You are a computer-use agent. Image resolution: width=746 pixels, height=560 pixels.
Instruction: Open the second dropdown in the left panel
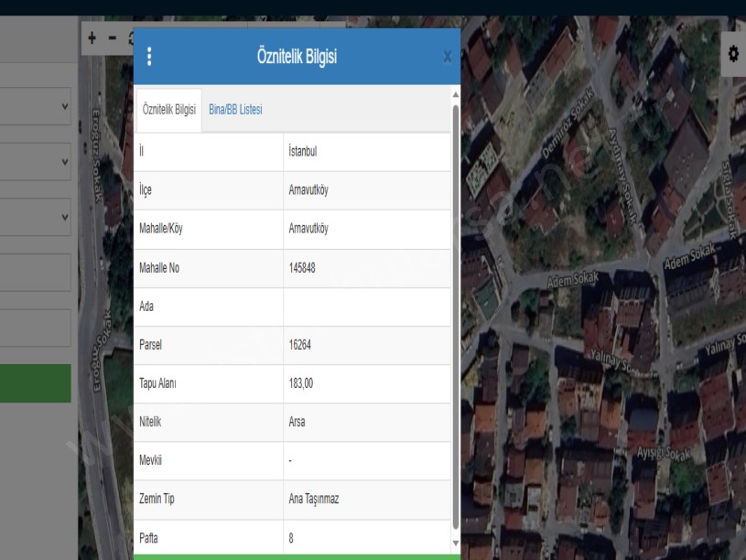35,162
